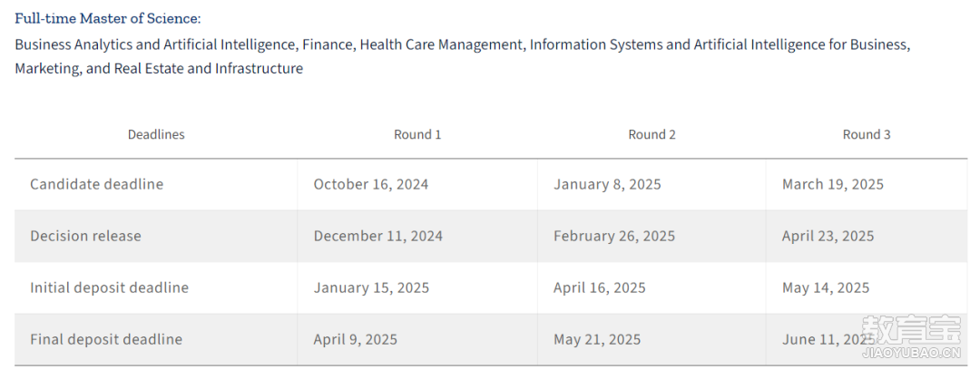Screen dimensions: 980x379
Task: Click the Round 1 column header
Action: pyautogui.click(x=417, y=134)
